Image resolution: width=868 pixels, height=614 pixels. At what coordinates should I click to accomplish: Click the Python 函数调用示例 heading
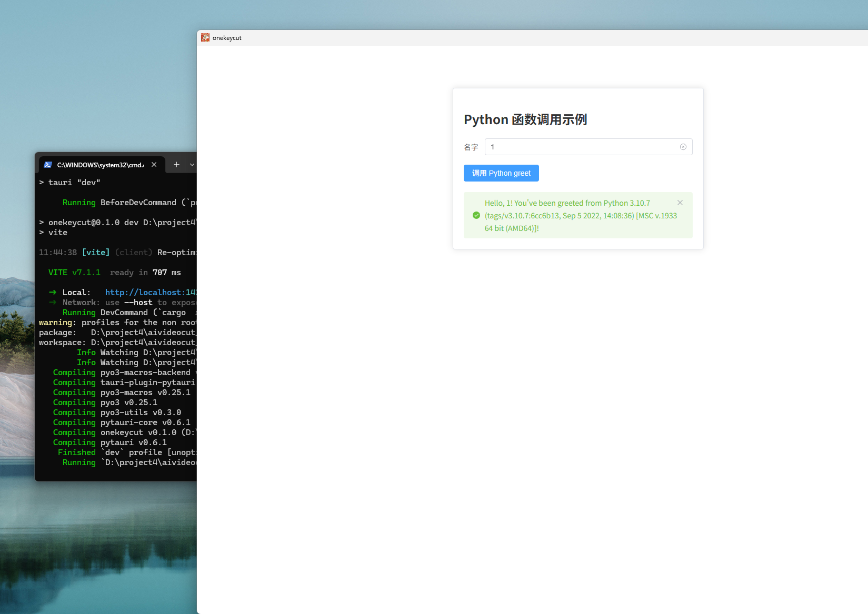click(525, 119)
